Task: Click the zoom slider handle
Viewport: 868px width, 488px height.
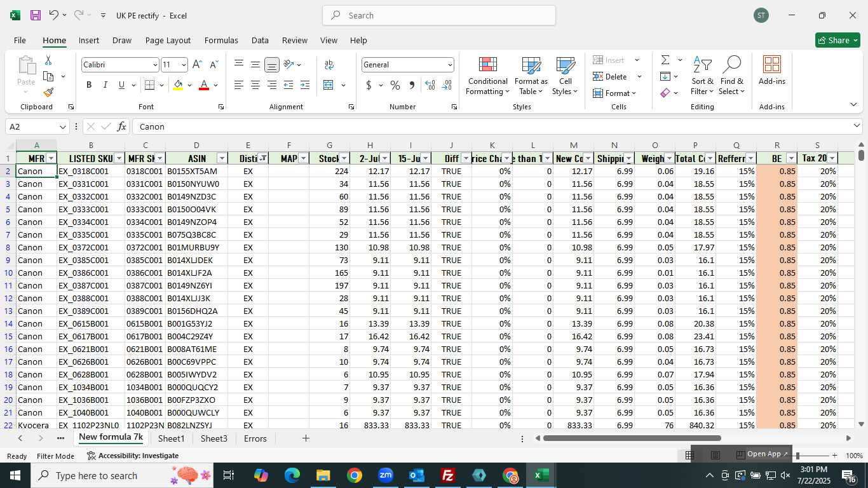Action: [x=797, y=456]
